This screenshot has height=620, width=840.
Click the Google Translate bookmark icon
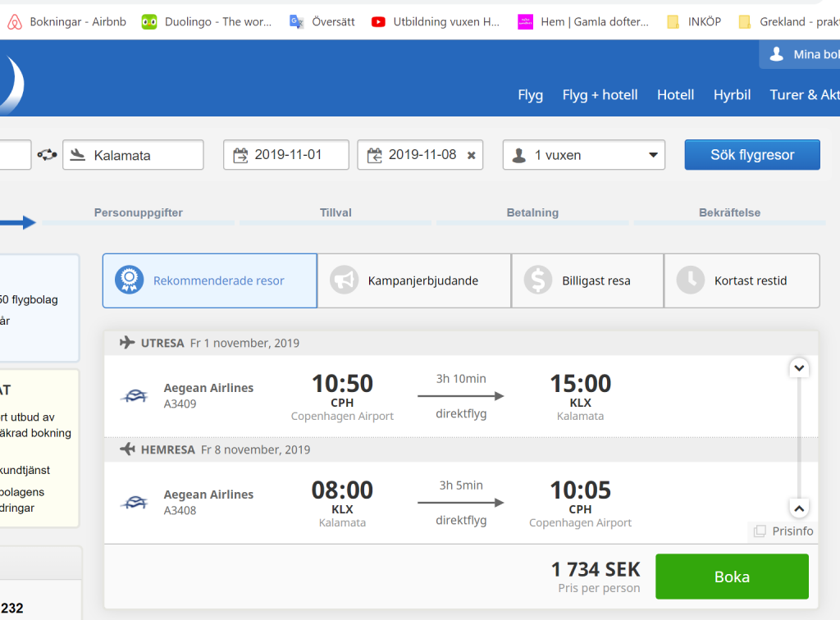point(296,22)
